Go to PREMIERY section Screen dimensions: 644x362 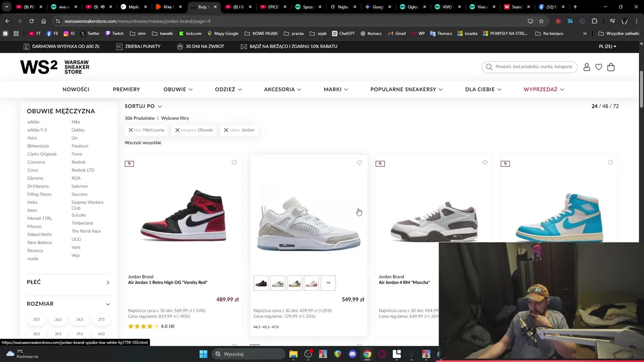click(x=126, y=89)
